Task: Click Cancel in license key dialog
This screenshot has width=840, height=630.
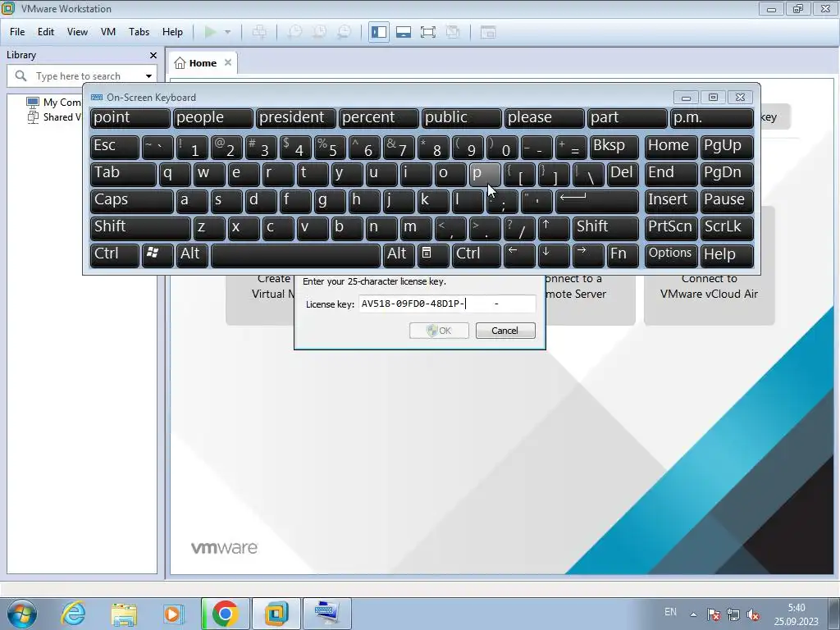Action: click(505, 331)
